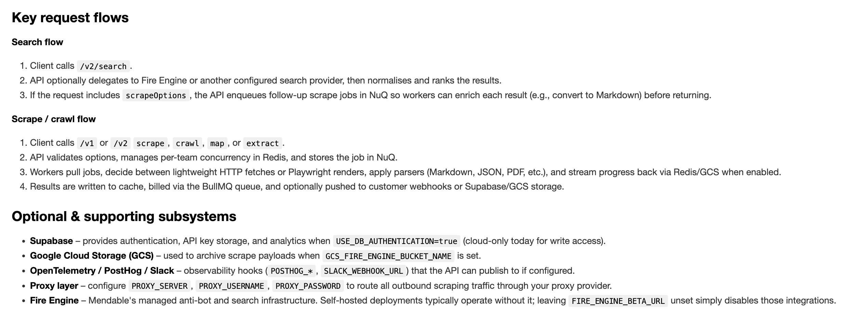Click the SLACK_WEBHOOK_URL code snippet
This screenshot has width=868, height=323.
pyautogui.click(x=363, y=271)
